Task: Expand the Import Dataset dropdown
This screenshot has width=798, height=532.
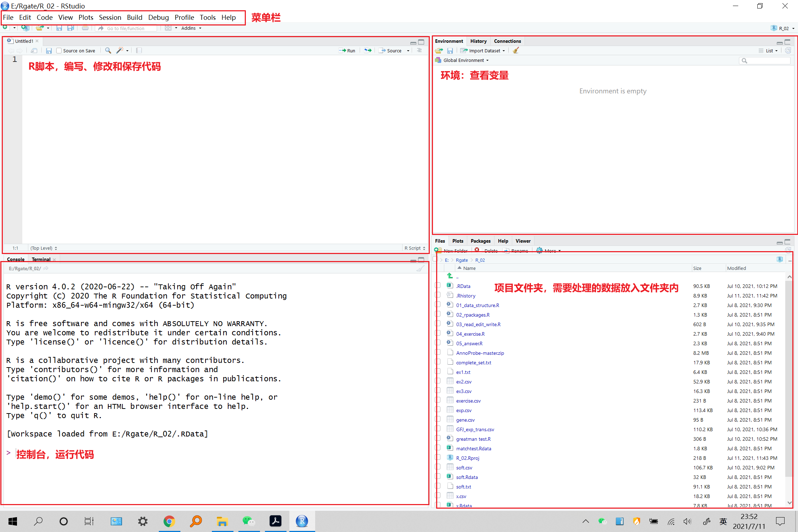Action: click(x=483, y=51)
